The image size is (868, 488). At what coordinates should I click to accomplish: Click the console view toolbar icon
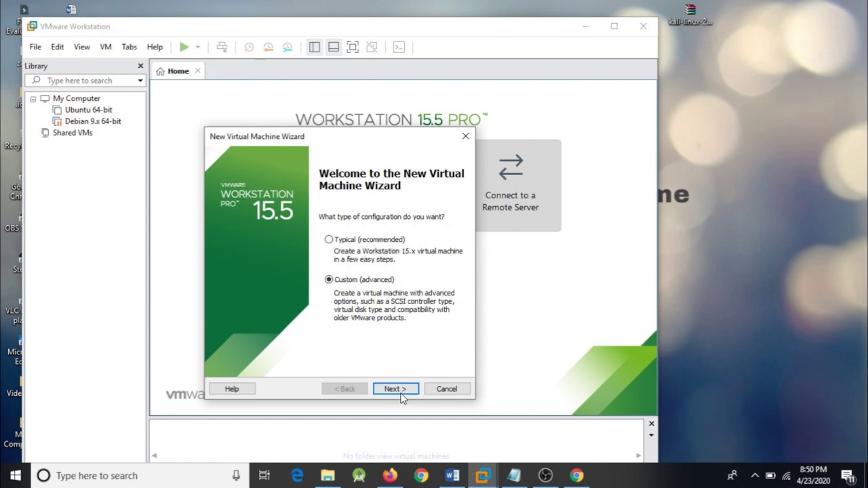click(x=399, y=47)
